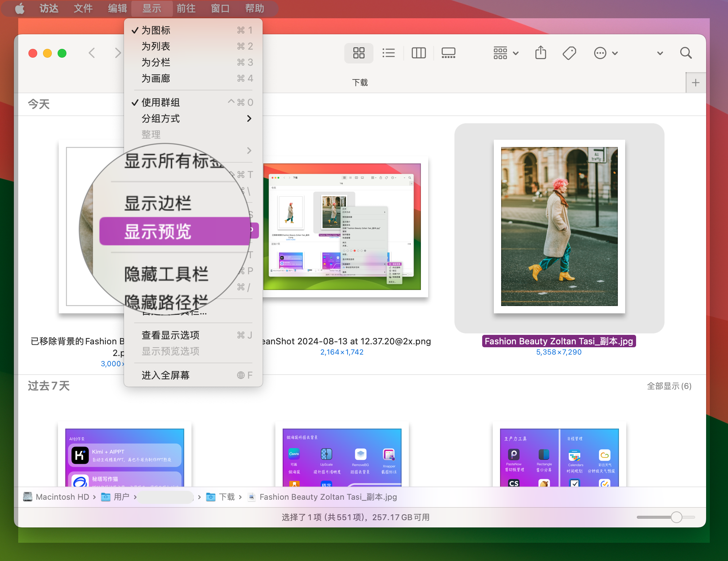The image size is (728, 561).
Task: Open the 前往 menu in the menu bar
Action: tap(186, 8)
